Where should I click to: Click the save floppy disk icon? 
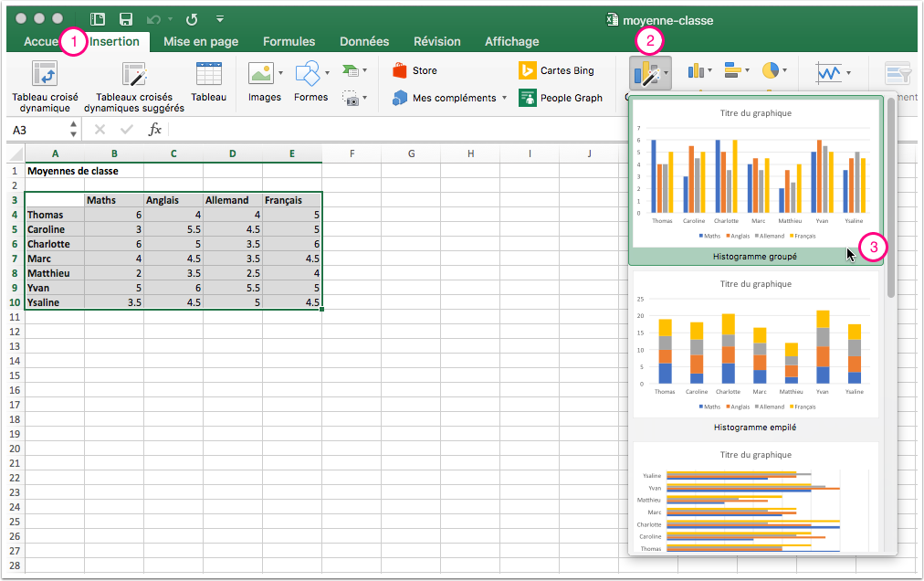click(x=125, y=19)
